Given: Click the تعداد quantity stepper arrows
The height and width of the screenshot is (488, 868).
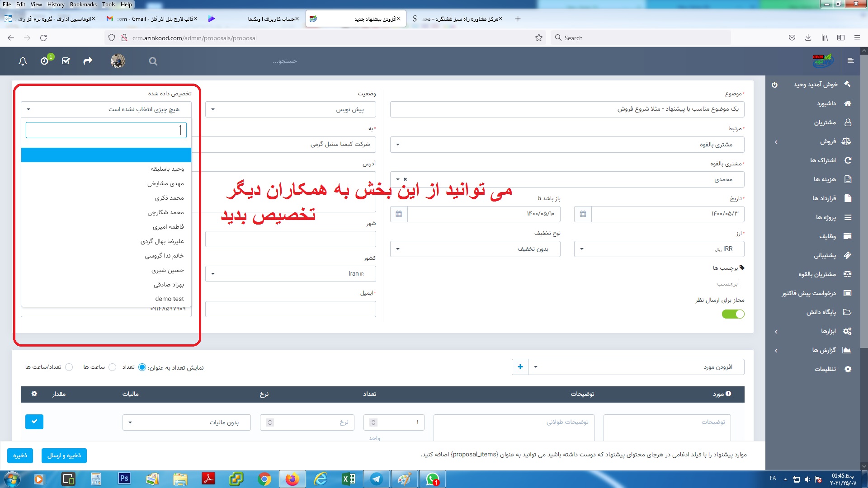Looking at the screenshot, I should click(x=373, y=422).
